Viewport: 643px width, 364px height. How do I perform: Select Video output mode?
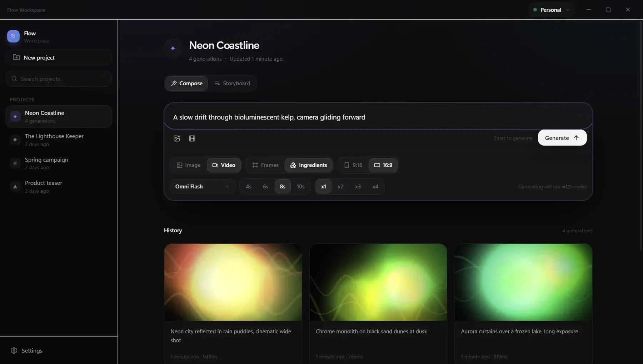[x=224, y=165]
